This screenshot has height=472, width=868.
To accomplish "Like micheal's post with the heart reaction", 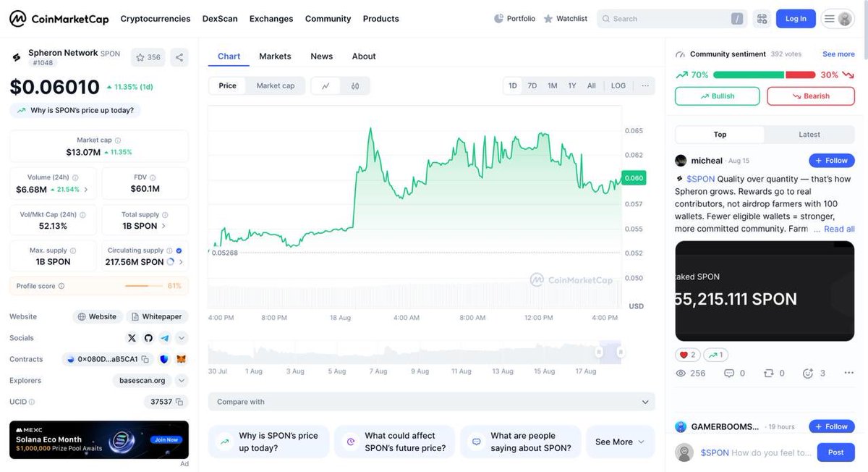I will click(x=688, y=355).
